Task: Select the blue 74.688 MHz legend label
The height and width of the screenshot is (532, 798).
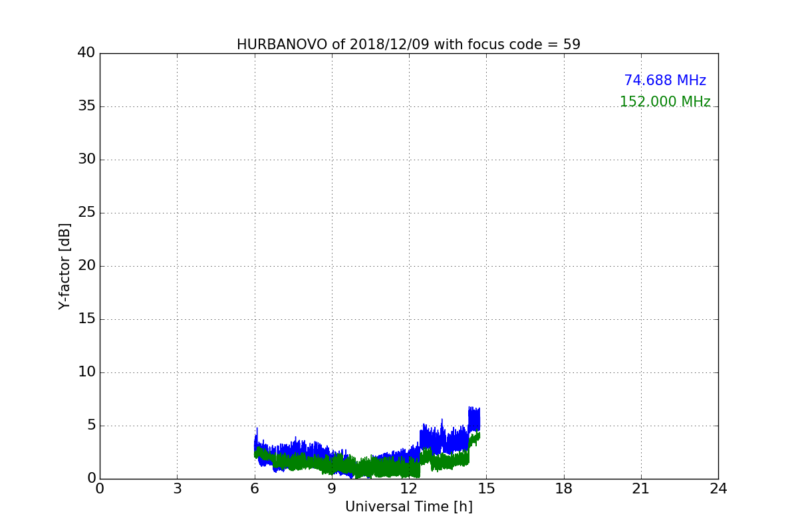Action: 665,80
